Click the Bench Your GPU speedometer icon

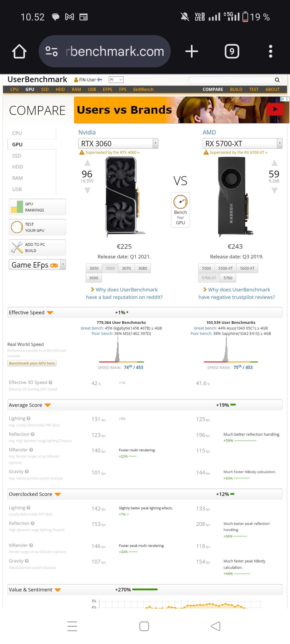180,202
